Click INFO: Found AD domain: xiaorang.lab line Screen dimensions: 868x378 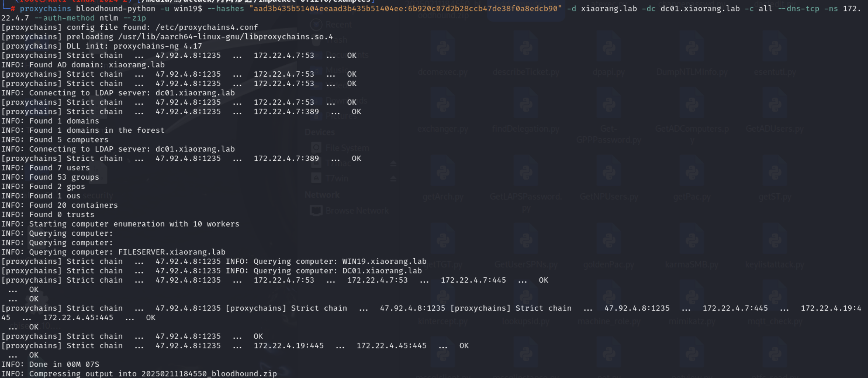coord(83,64)
